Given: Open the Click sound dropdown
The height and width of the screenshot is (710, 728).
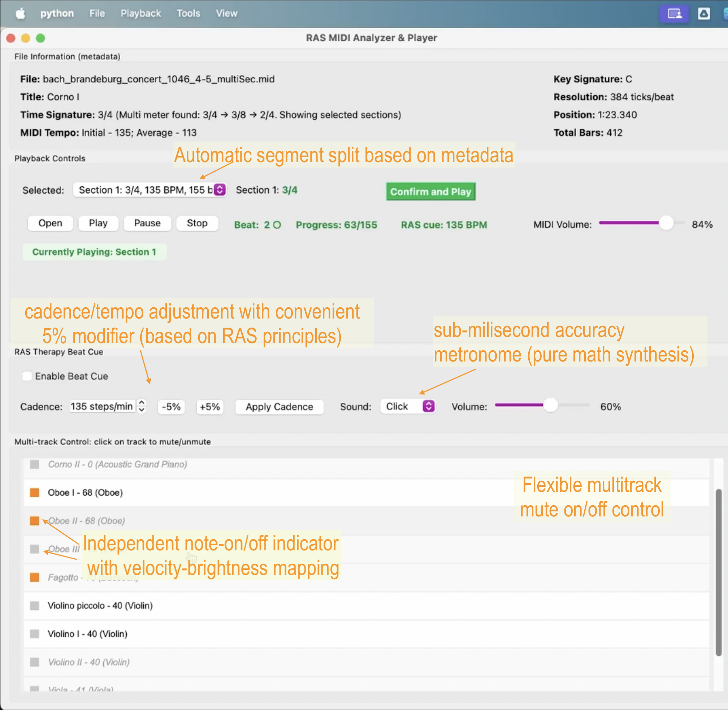Looking at the screenshot, I should click(408, 406).
